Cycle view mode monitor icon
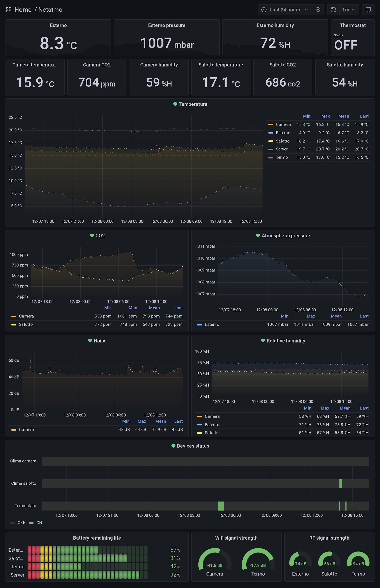Viewport: 380px width, 588px height. 368,10
